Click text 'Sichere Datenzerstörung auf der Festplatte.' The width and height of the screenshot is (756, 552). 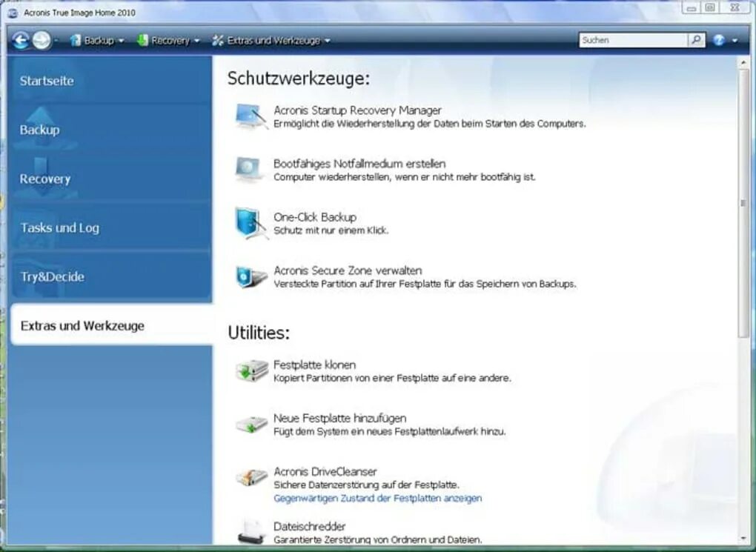[x=366, y=485]
